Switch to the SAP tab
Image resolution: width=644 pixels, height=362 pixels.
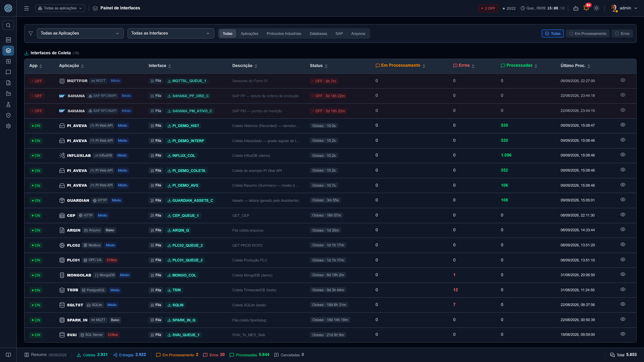point(339,34)
